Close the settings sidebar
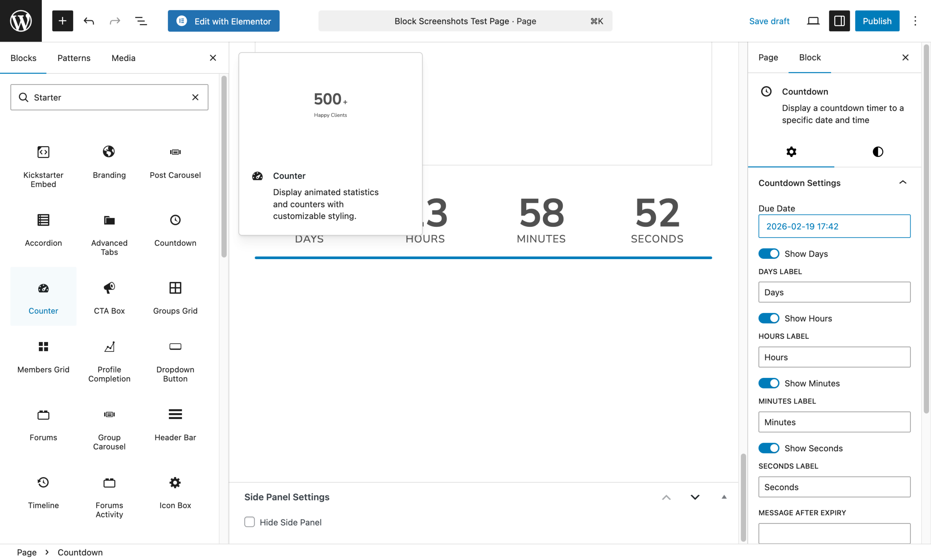Screen dimensions: 931x560 pos(905,57)
